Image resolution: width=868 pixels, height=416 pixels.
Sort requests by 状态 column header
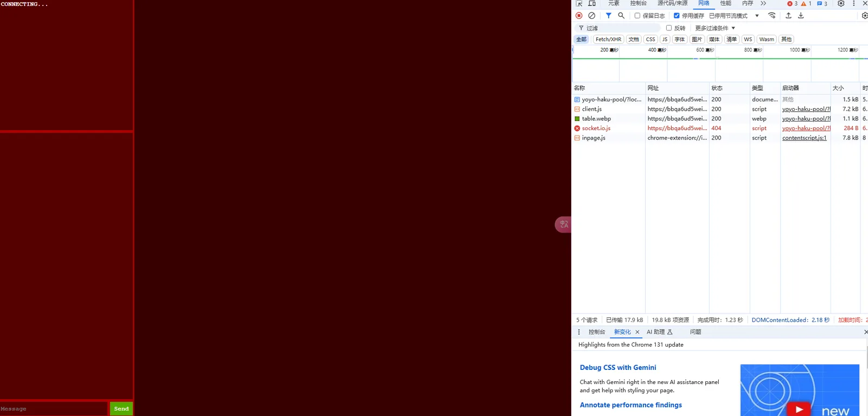(x=729, y=88)
